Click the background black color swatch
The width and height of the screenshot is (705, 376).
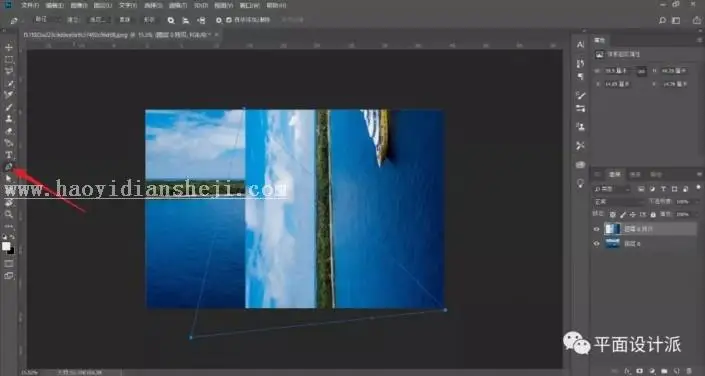point(11,251)
